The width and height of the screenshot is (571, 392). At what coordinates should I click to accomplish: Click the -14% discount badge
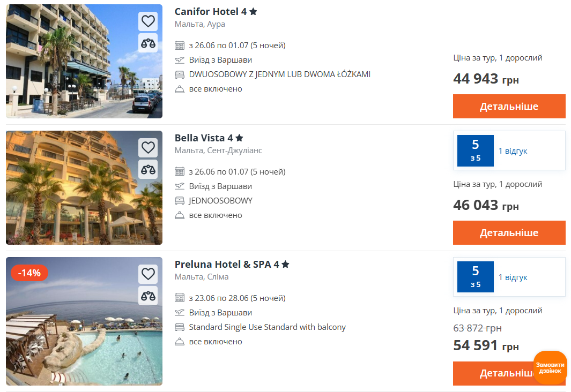coord(29,273)
